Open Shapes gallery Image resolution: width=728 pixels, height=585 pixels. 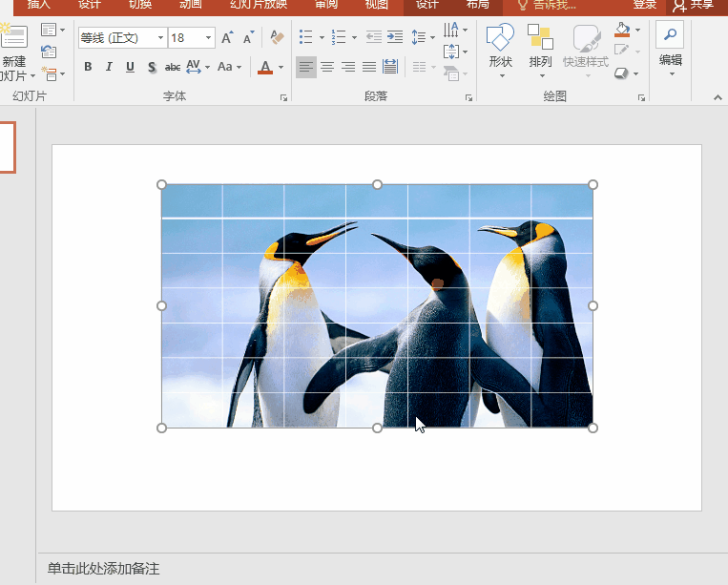click(x=500, y=51)
